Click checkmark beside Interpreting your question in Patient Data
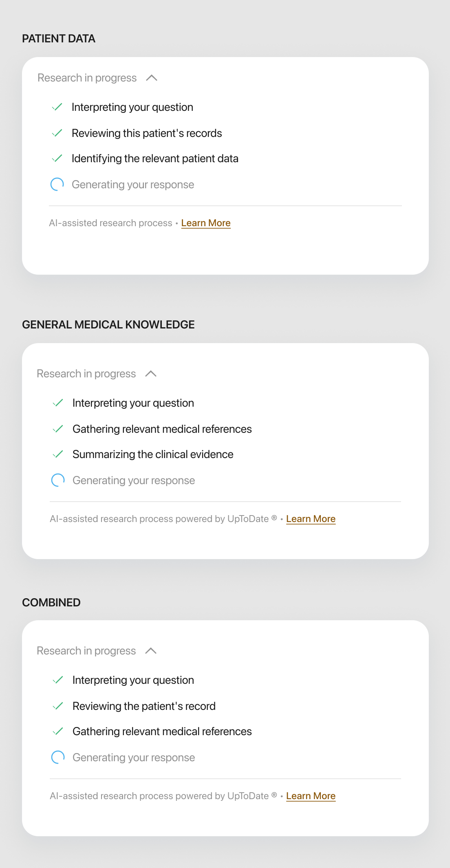The height and width of the screenshot is (868, 450). click(x=57, y=107)
